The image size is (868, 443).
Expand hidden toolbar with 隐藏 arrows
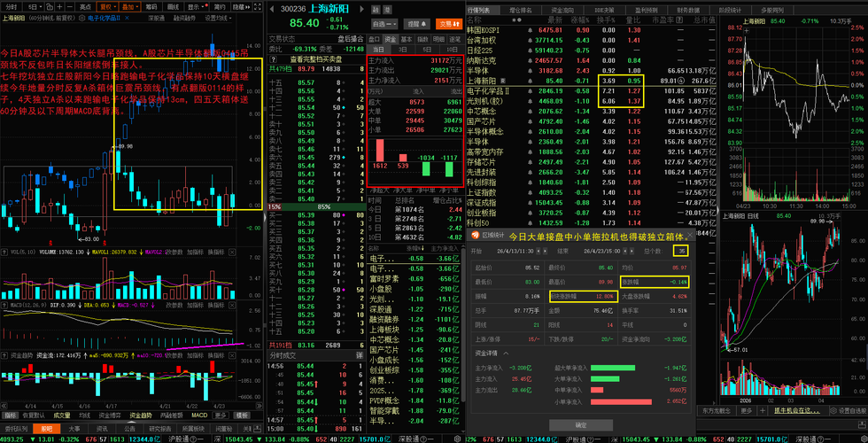[x=241, y=7]
